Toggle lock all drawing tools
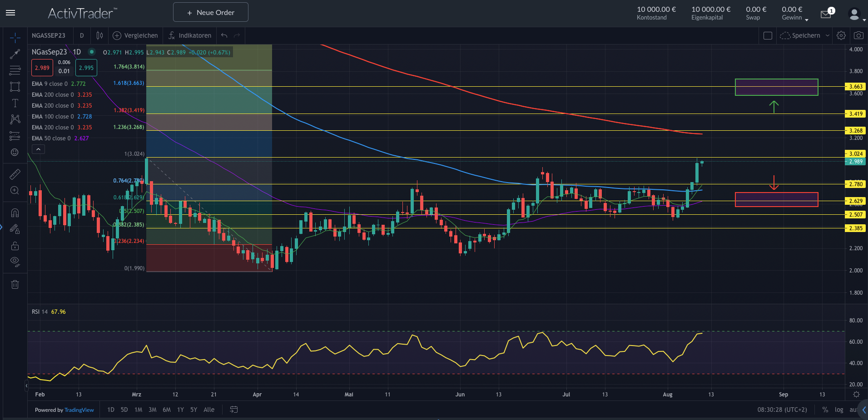This screenshot has height=420, width=868. 15,246
